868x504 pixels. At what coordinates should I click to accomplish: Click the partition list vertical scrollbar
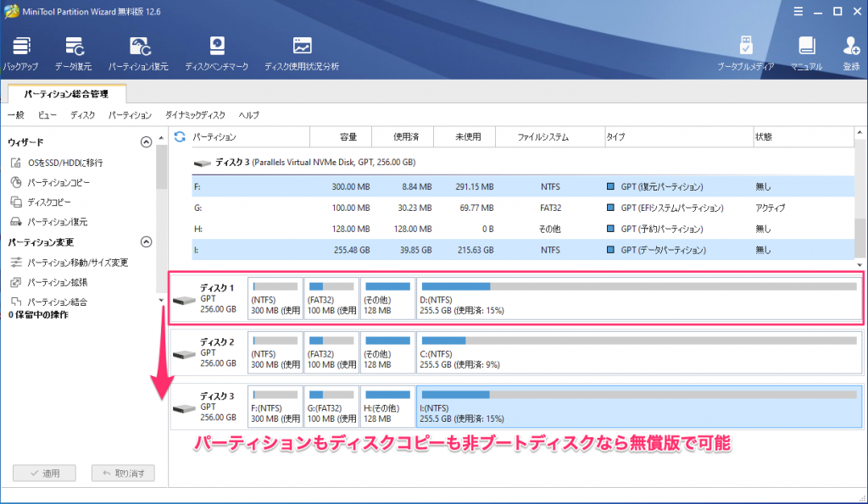pos(859,238)
